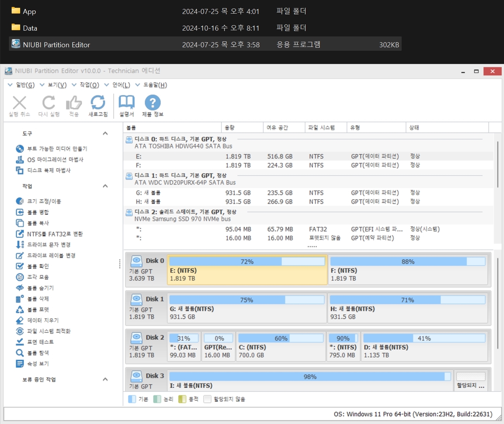
Task: Choose 볼륨 병합 operation
Action: (x=32, y=212)
